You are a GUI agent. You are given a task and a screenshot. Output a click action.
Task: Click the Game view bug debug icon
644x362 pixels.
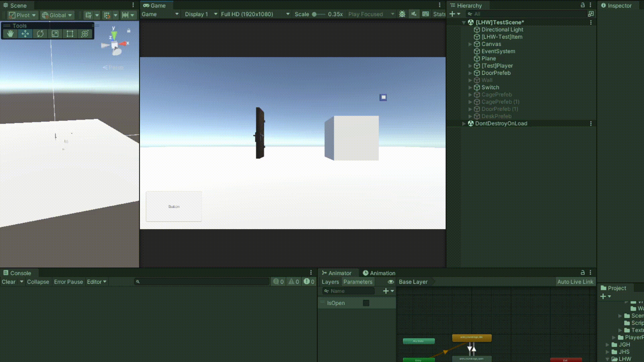(x=402, y=14)
